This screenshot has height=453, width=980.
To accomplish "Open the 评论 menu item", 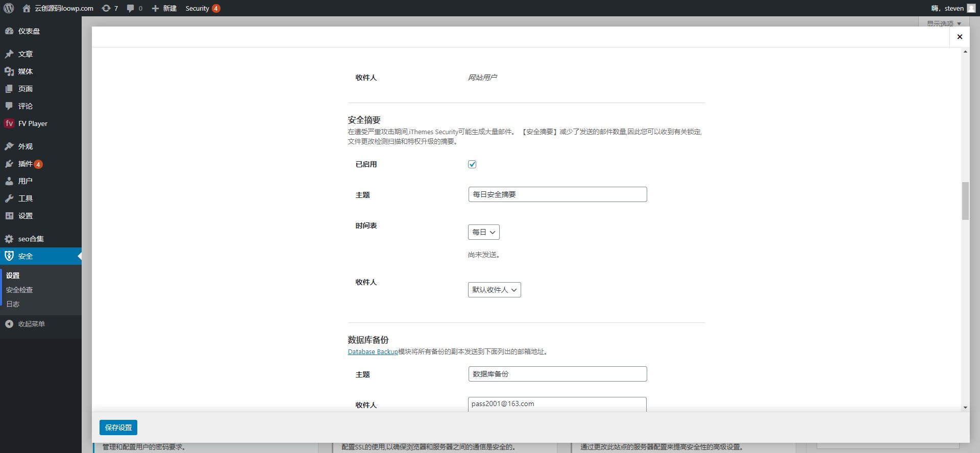I will pyautogui.click(x=41, y=106).
